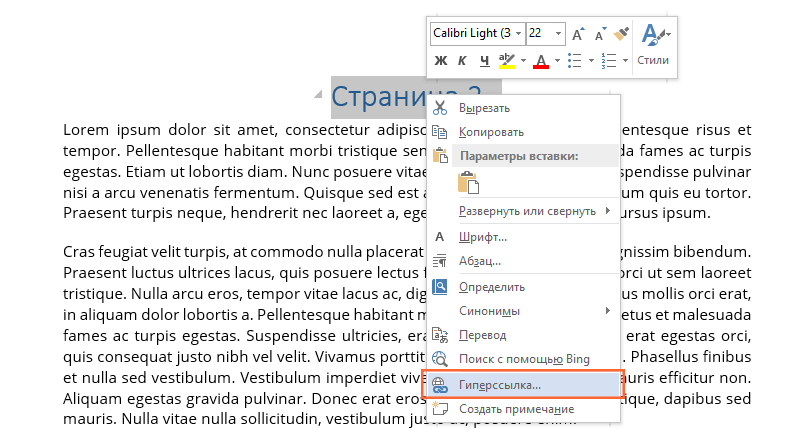Open the Шрифт... dialog entry
The image size is (791, 442).
pos(523,237)
